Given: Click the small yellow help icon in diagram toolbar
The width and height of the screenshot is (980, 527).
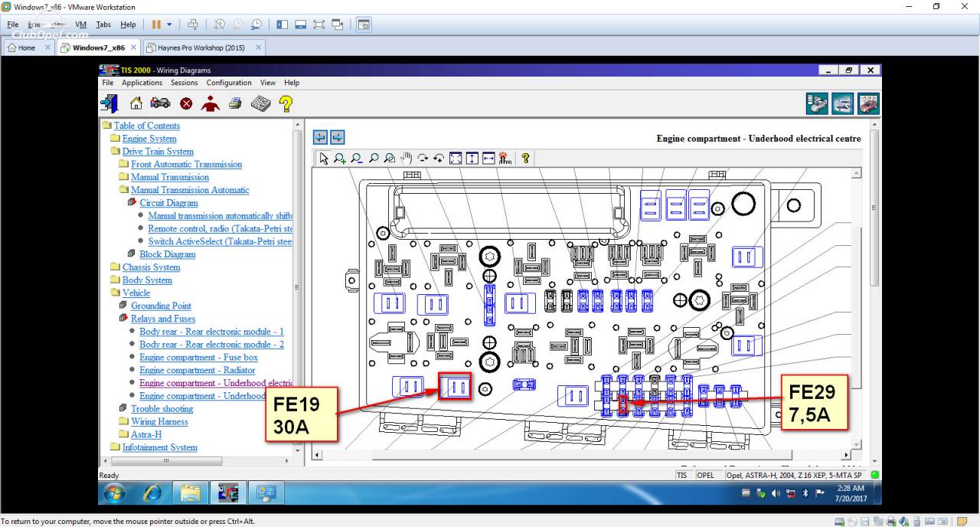Looking at the screenshot, I should pos(525,159).
